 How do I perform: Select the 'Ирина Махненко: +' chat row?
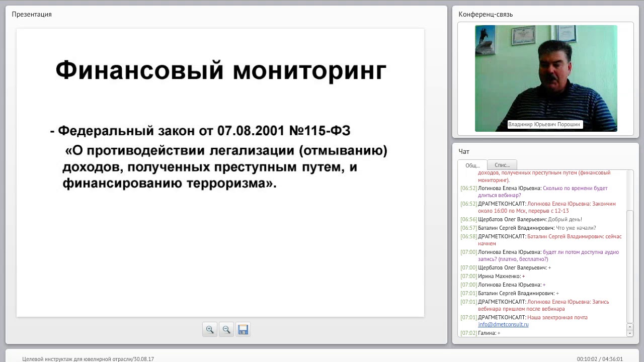coord(493,276)
